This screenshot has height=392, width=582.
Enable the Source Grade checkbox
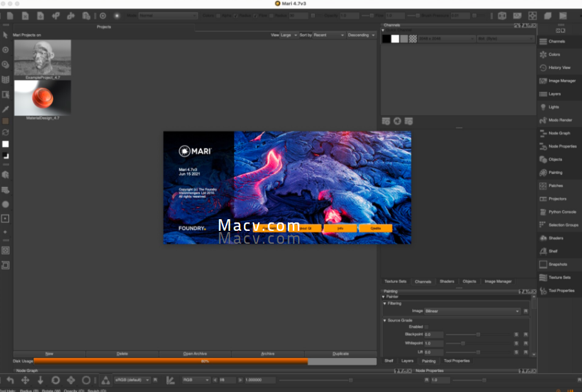[426, 327]
